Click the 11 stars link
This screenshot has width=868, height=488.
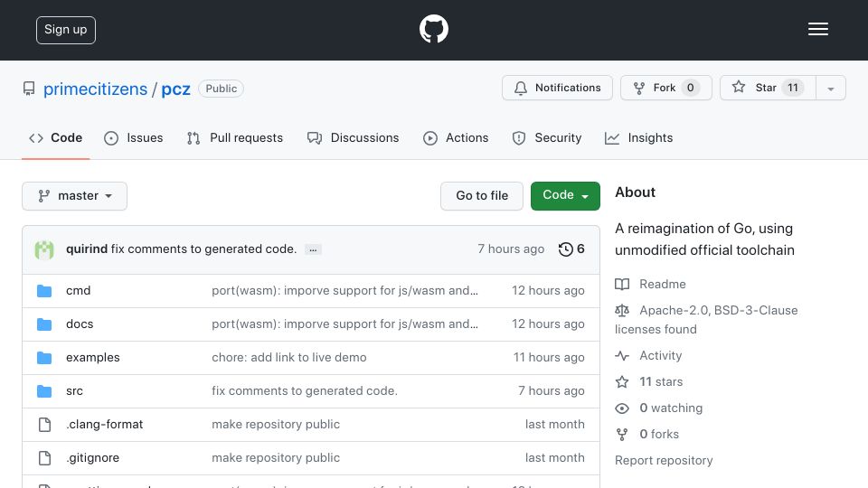(661, 381)
